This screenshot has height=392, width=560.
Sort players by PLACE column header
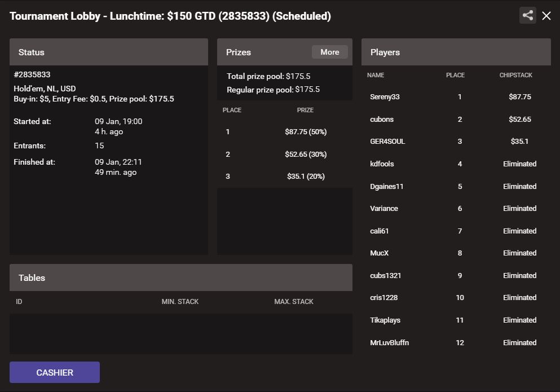coord(455,75)
